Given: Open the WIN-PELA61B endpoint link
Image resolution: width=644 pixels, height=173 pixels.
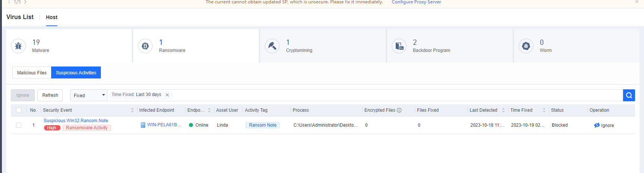Looking at the screenshot, I should tap(164, 125).
